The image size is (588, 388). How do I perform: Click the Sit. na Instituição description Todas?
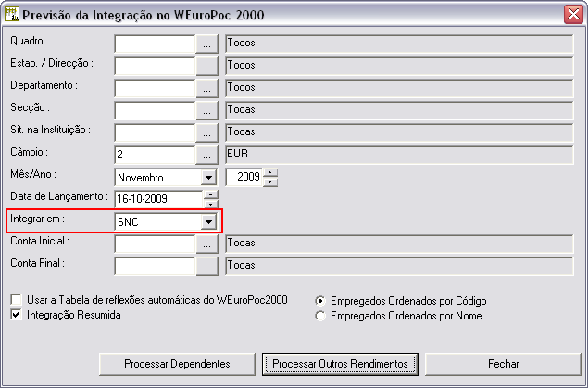pyautogui.click(x=399, y=132)
